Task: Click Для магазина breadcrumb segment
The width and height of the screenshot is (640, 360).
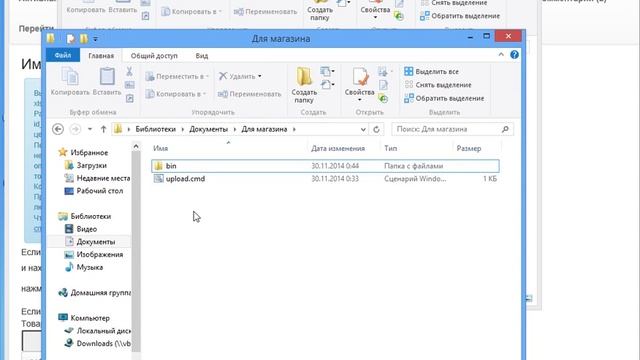Action: pos(264,129)
